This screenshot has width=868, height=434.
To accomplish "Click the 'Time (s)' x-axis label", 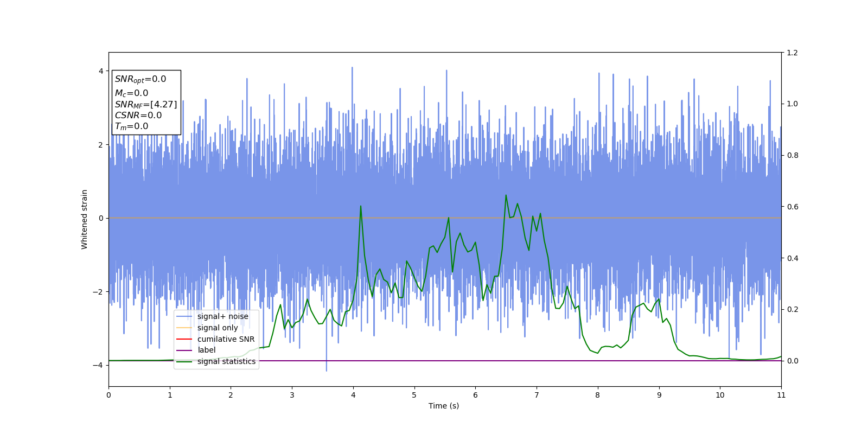I will (x=444, y=406).
